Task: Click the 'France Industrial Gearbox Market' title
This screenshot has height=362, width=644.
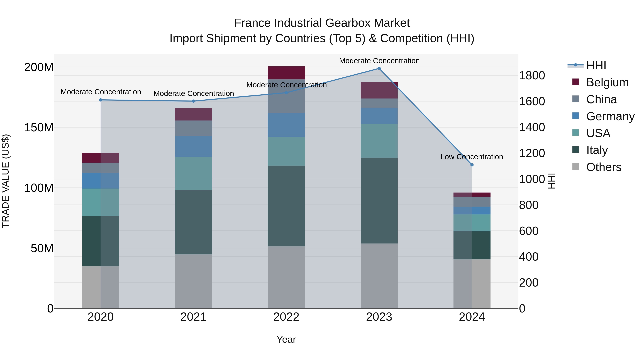Action: [x=322, y=23]
